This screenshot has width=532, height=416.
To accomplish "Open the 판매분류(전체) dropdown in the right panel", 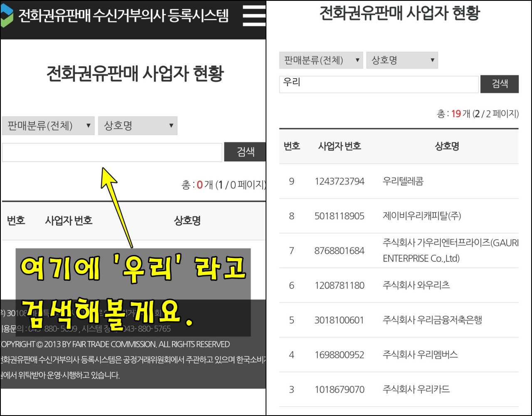I will [x=321, y=60].
